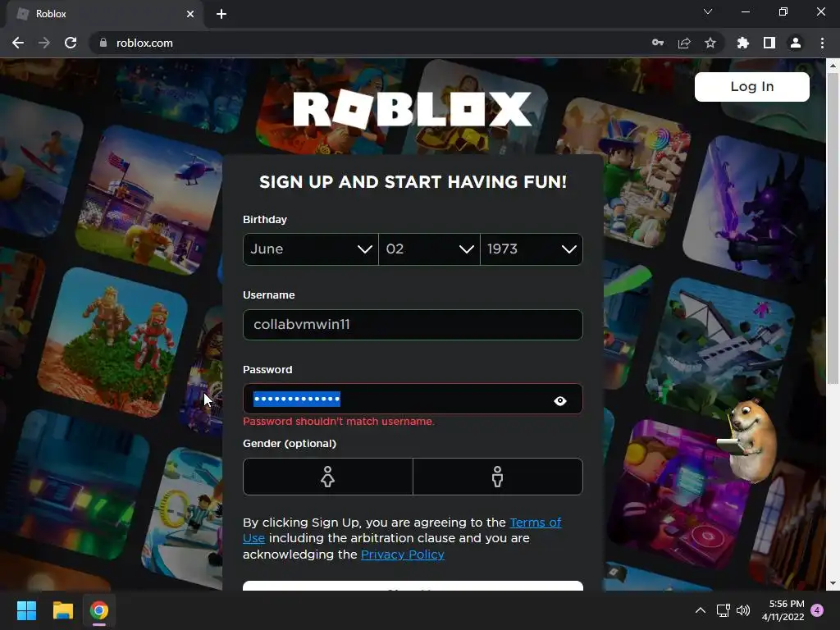Image resolution: width=840 pixels, height=630 pixels.
Task: Close the Roblox tab
Action: 190,14
